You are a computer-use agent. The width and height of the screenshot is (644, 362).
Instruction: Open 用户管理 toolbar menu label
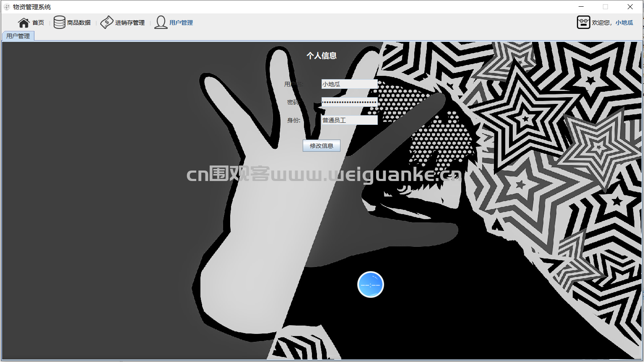tap(181, 23)
